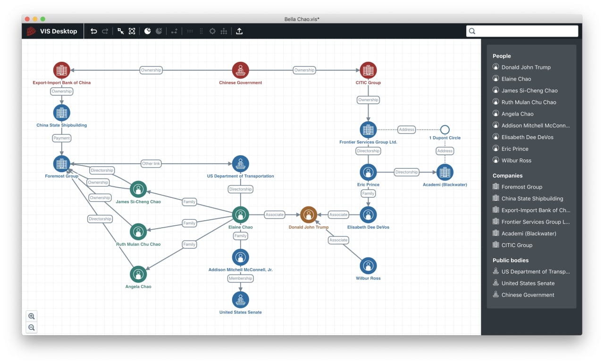Viewport: 604px width, 364px height.
Task: Open China State Shipbuilding in Companies list
Action: (x=531, y=199)
